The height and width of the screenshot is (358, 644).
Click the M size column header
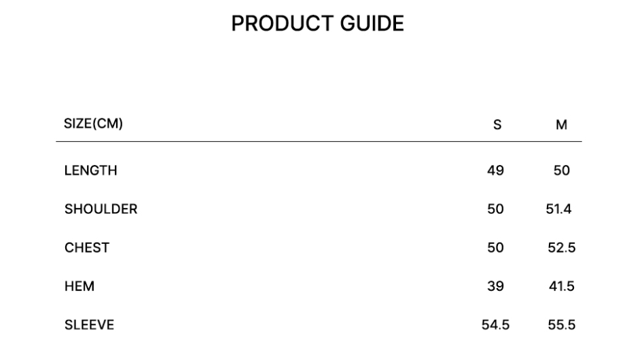point(561,124)
